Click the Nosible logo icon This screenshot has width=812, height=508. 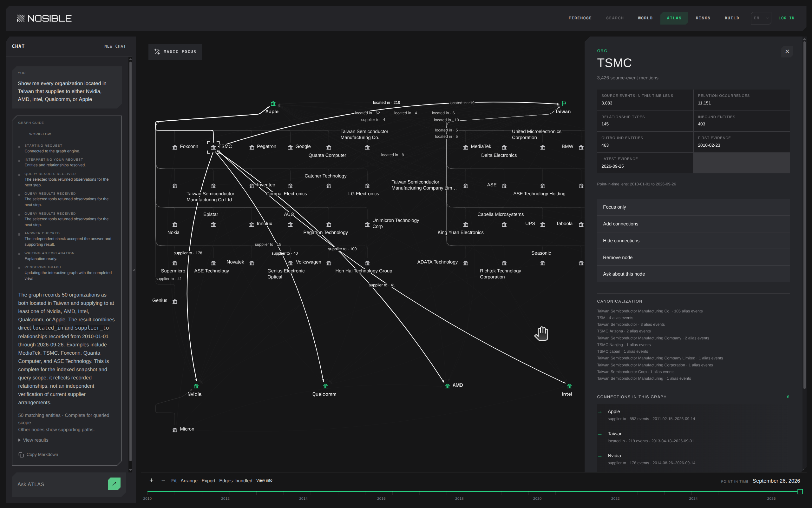[21, 18]
